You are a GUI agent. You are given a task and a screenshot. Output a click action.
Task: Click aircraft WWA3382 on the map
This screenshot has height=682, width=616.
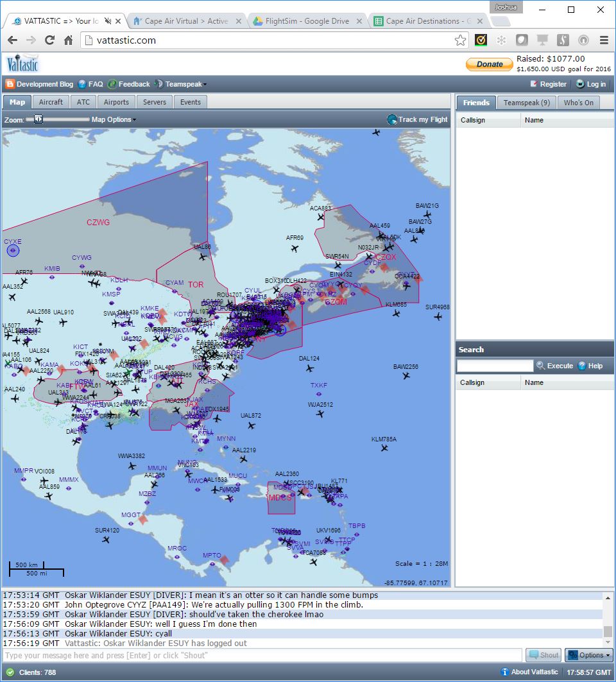click(132, 465)
